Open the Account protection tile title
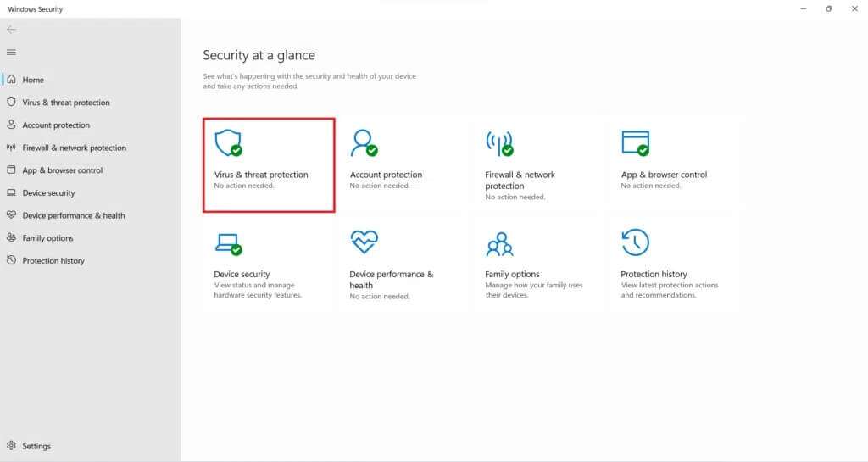Viewport: 868px width, 462px height. 386,175
